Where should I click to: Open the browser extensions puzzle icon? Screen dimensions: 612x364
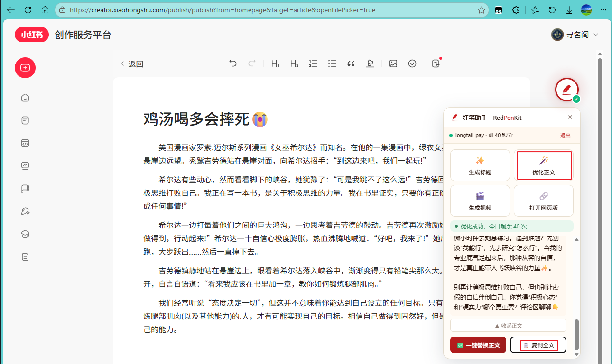517,10
